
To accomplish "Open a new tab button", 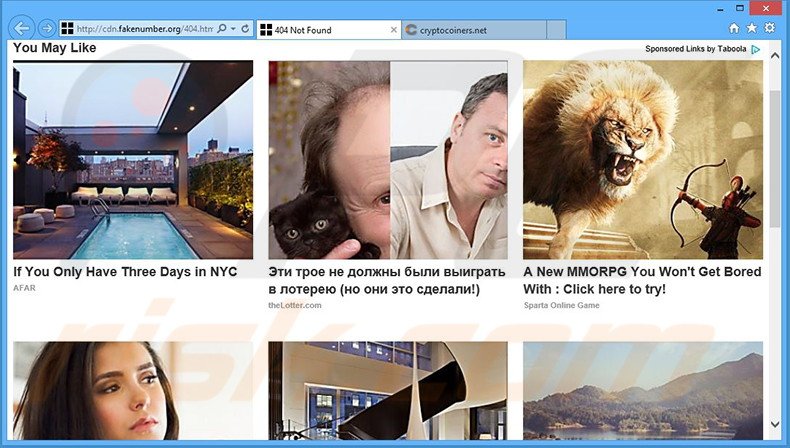I will 556,30.
